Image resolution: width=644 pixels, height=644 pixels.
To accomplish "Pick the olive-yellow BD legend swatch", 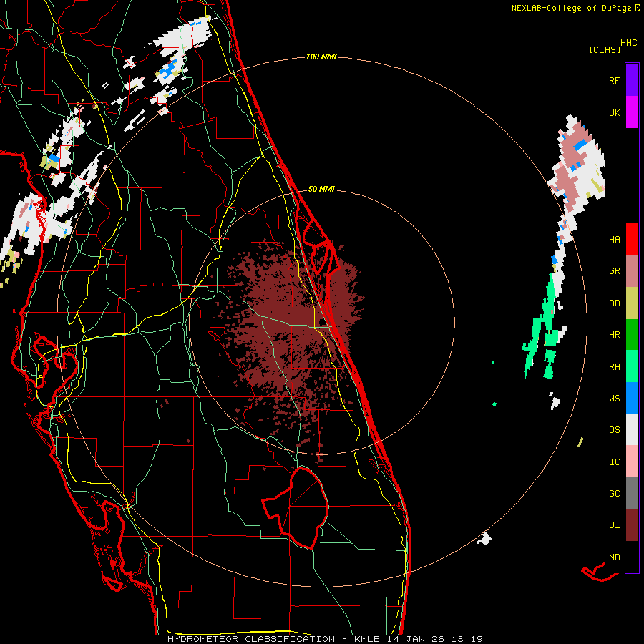I will (x=632, y=303).
